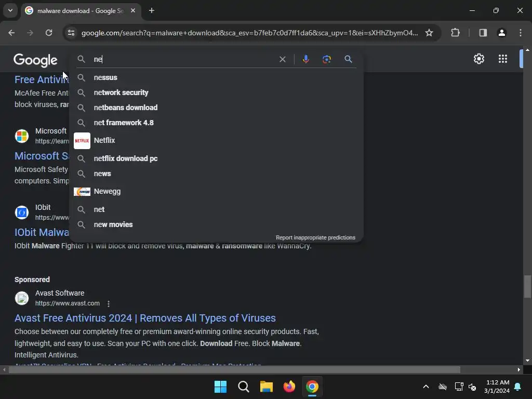This screenshot has height=399, width=532.
Task: Click the Avast Software favicon
Action: (22, 298)
